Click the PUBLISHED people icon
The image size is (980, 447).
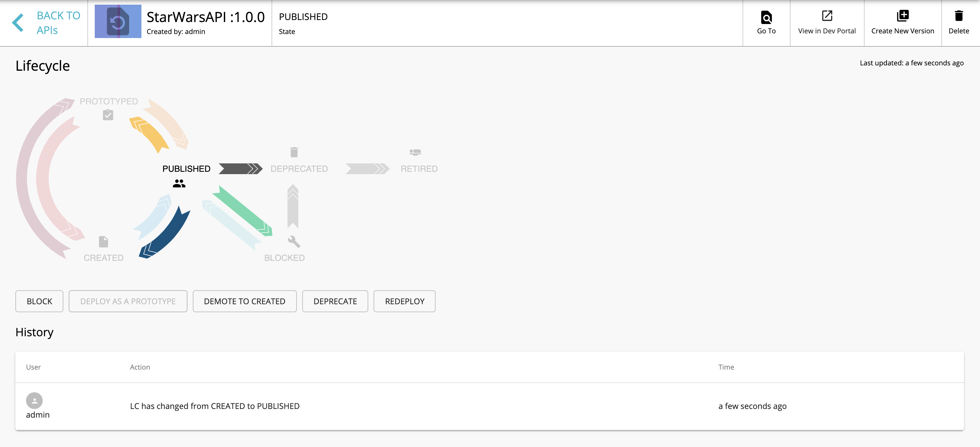click(x=179, y=184)
